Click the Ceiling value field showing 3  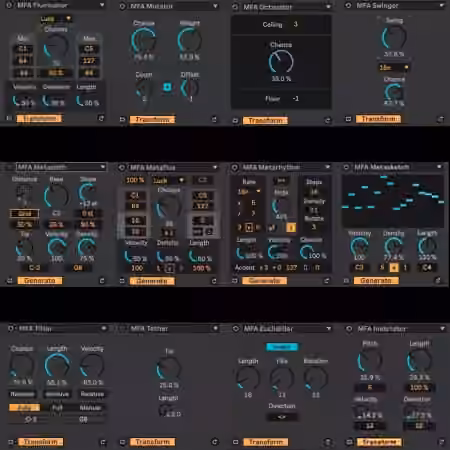295,24
